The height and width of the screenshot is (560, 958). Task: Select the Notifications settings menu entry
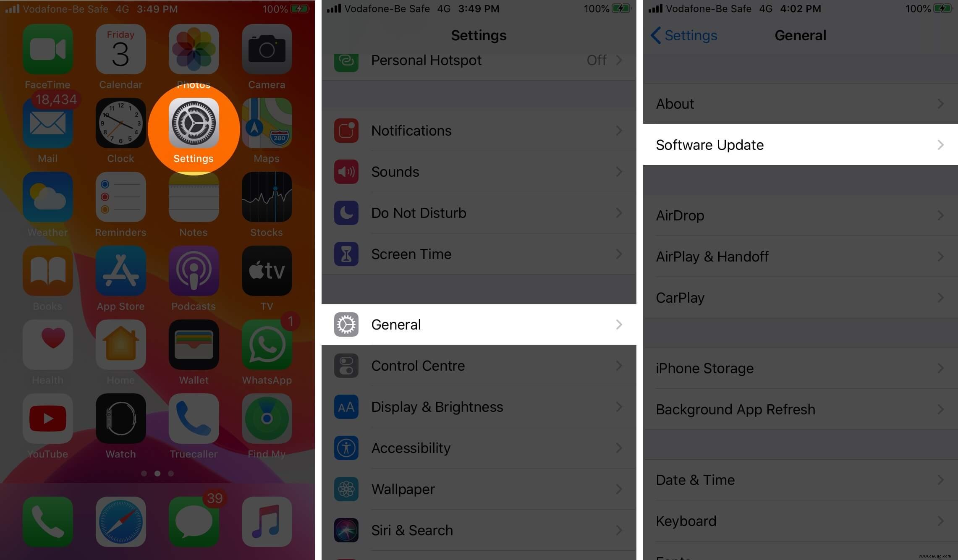coord(479,131)
